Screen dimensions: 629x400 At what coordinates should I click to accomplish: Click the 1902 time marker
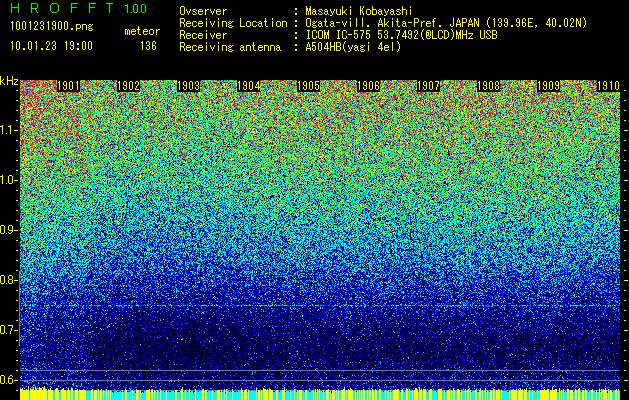[x=128, y=86]
